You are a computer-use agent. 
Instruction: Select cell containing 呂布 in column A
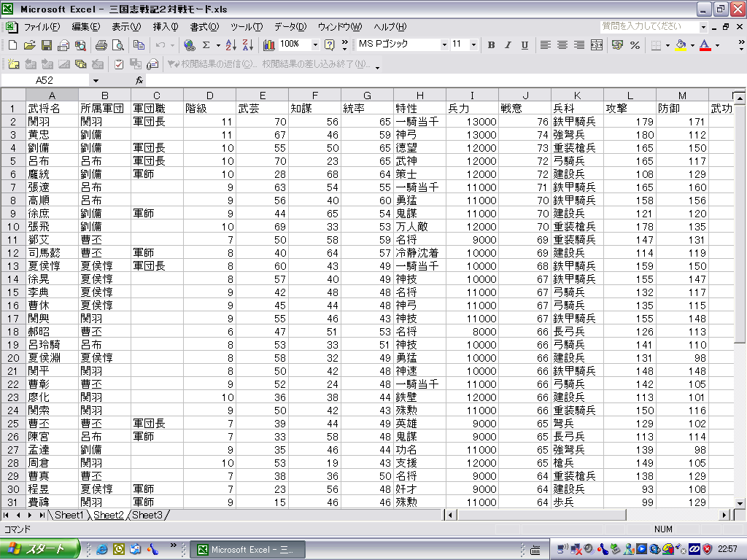(x=52, y=161)
